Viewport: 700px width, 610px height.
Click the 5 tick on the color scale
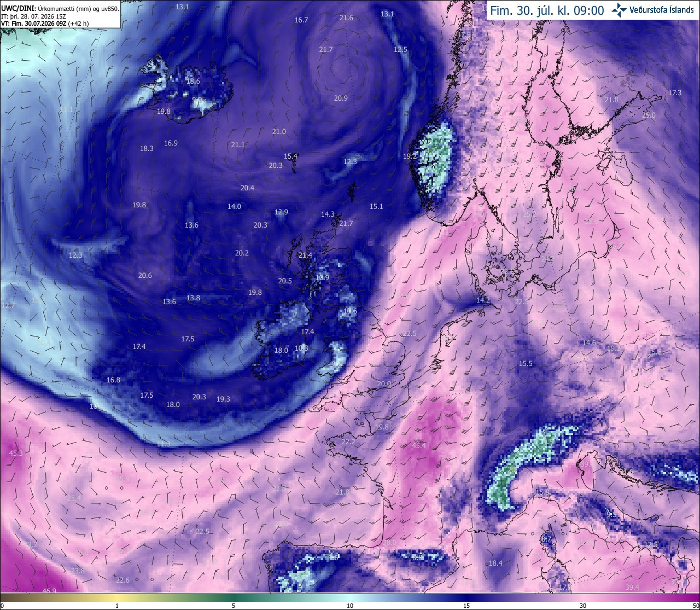point(234,606)
